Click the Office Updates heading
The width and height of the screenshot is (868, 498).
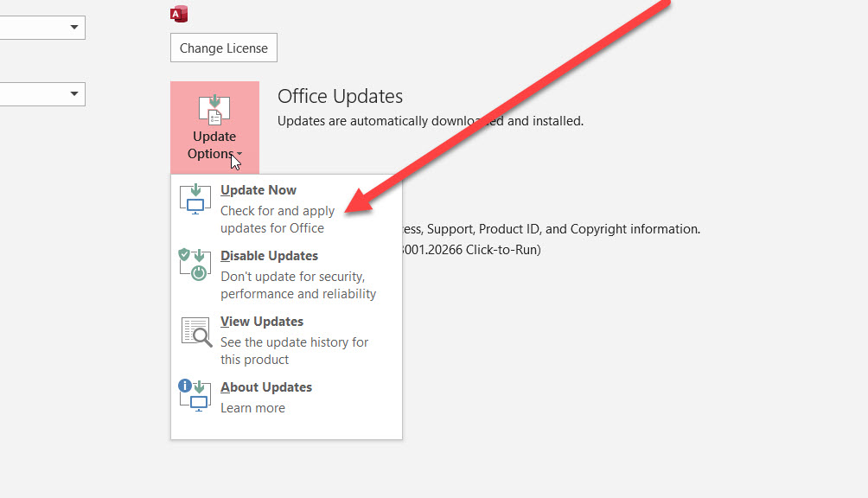(340, 96)
